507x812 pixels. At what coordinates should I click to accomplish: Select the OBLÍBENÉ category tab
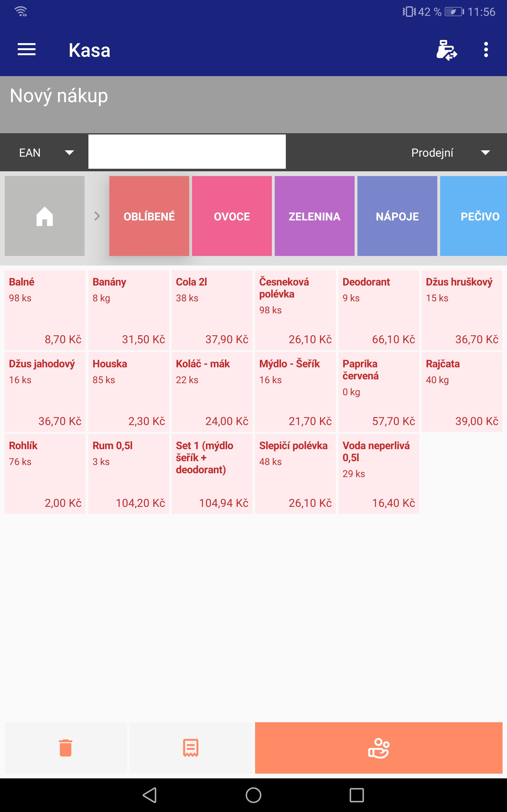click(149, 216)
